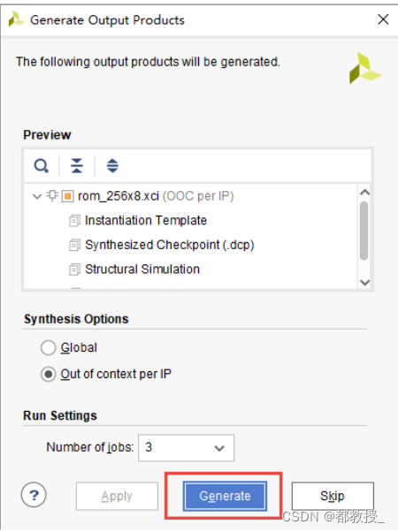
Task: Select the Global synthesis radio button
Action: (x=49, y=348)
